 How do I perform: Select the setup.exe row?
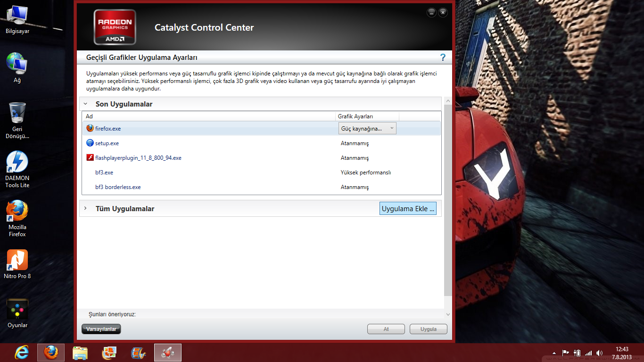coord(261,143)
